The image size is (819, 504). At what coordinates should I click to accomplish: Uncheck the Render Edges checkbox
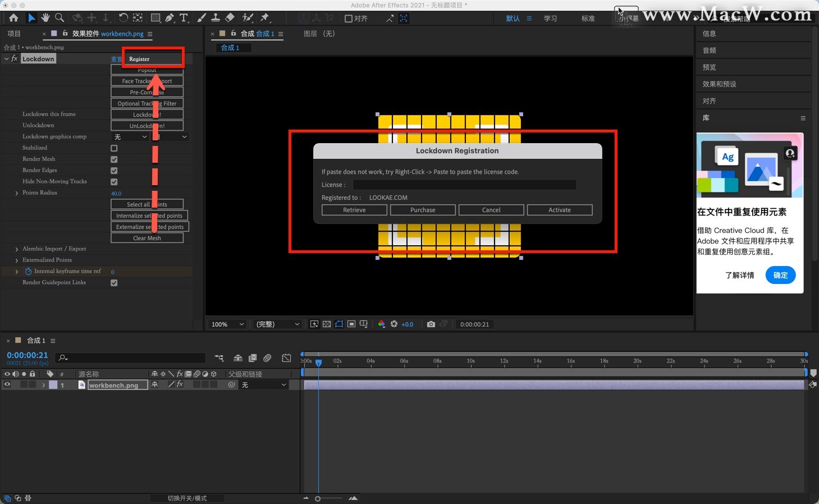pyautogui.click(x=114, y=171)
